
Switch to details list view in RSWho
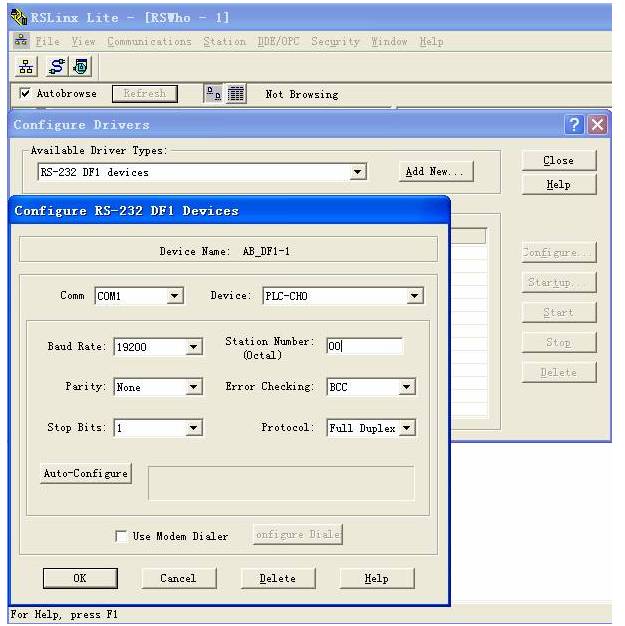(236, 94)
